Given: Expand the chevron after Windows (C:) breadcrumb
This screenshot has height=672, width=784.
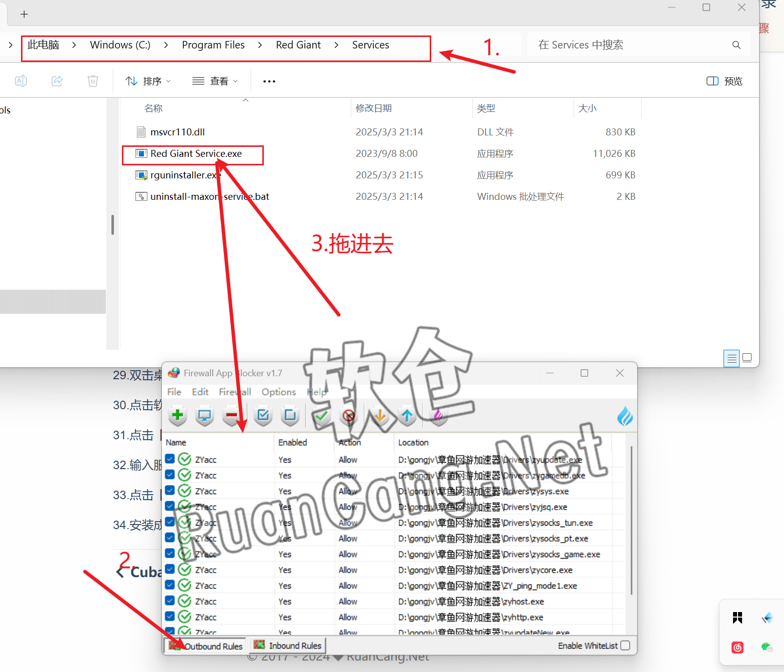Looking at the screenshot, I should (x=166, y=45).
